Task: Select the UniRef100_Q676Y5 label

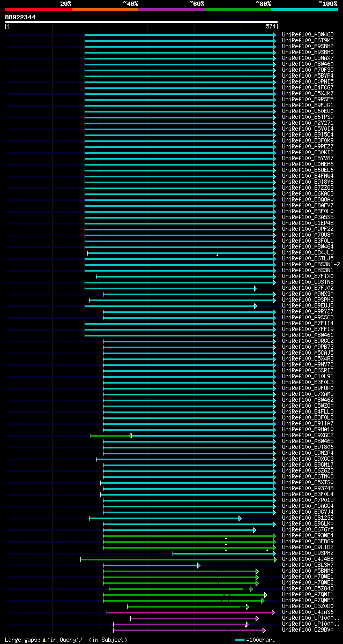Action: pos(308,529)
